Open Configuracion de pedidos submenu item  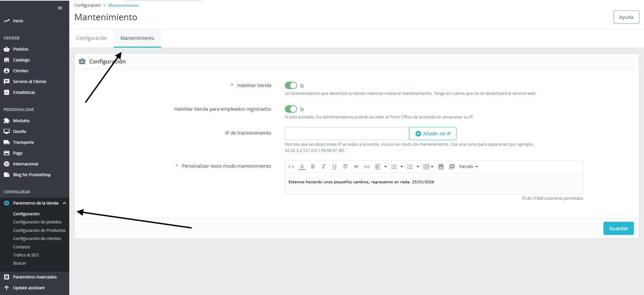tap(37, 222)
